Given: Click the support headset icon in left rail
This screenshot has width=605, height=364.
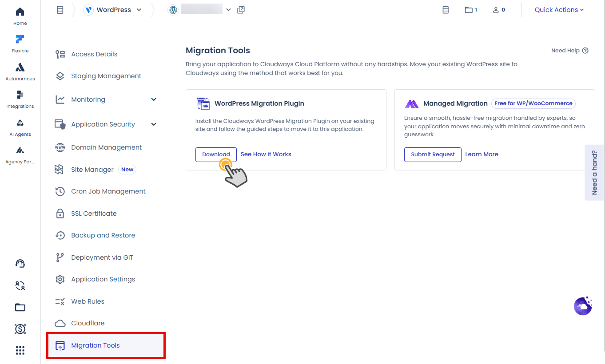Looking at the screenshot, I should 20,264.
